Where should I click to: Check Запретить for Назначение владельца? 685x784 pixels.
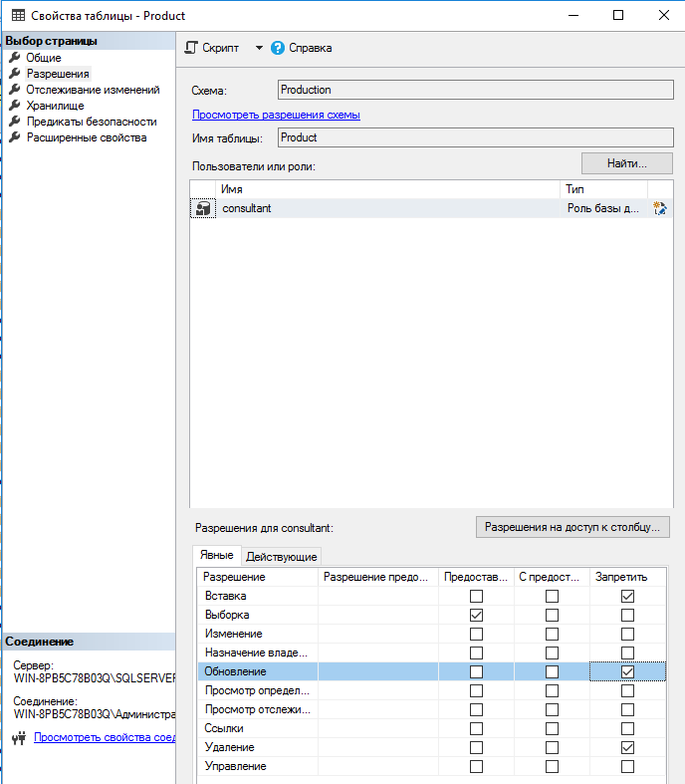[x=627, y=653]
